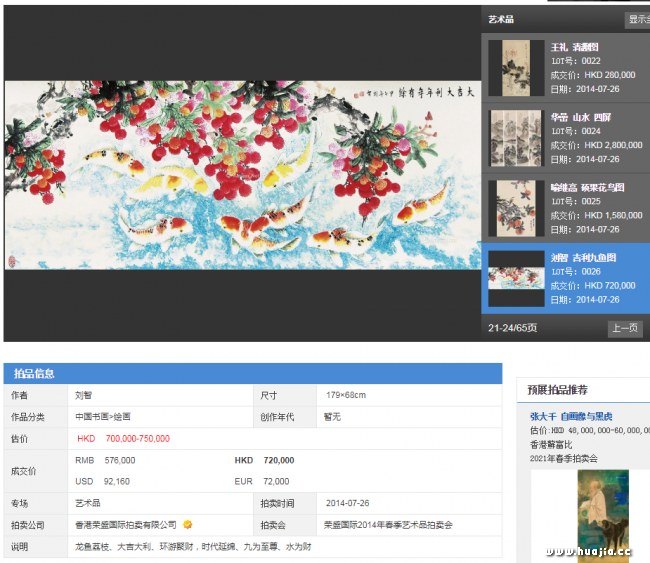
Task: Open thumbnail for LOT 0025 fruit painting
Action: (516, 209)
